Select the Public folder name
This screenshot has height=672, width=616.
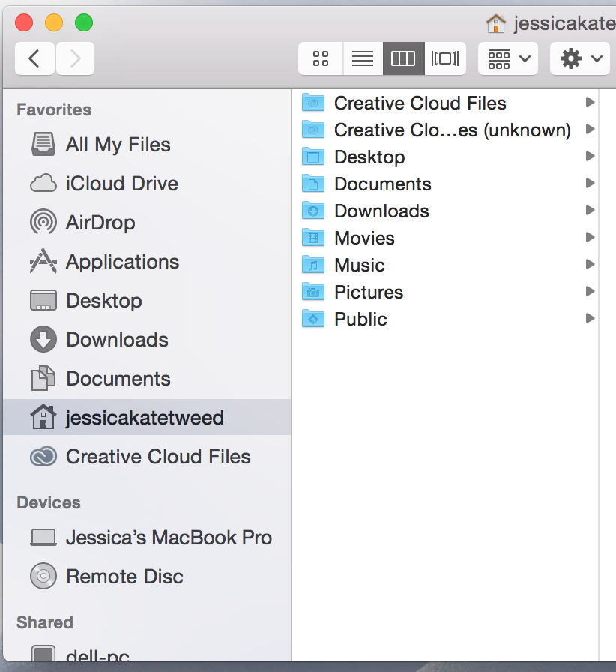[360, 319]
